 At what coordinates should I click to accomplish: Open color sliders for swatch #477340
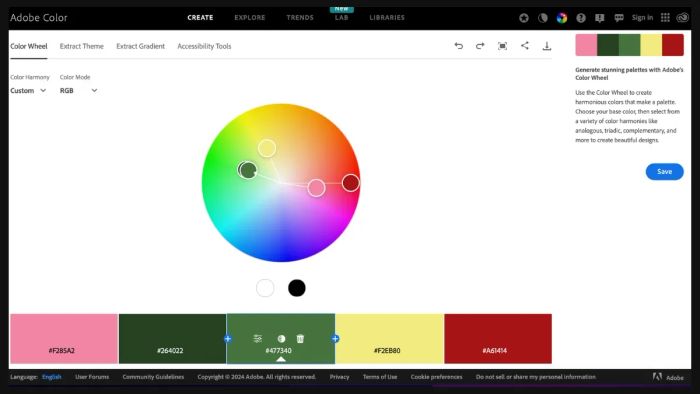(x=258, y=339)
